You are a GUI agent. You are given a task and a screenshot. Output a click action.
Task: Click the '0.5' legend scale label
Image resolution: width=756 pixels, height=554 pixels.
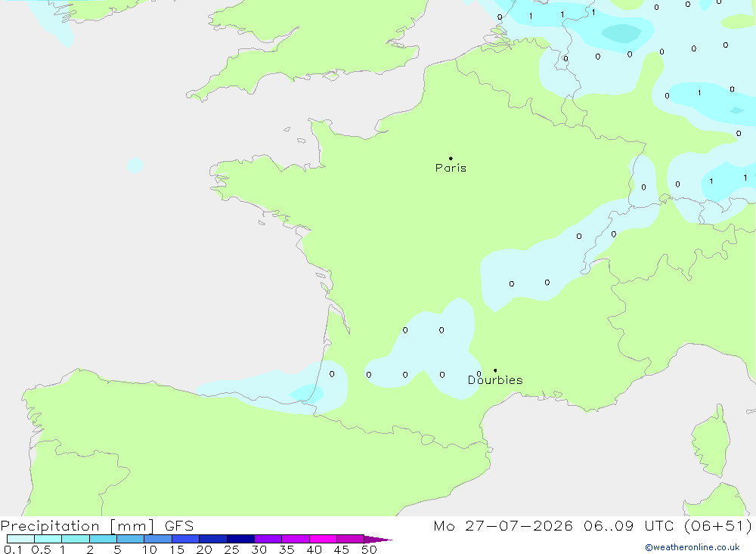(x=41, y=549)
